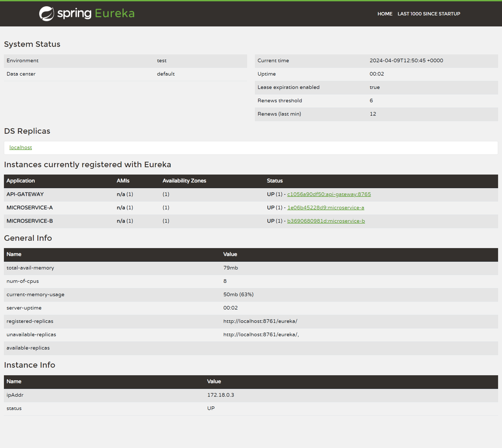Click the Data center value 'default'
Viewport: 502px width, 448px height.
coord(166,74)
